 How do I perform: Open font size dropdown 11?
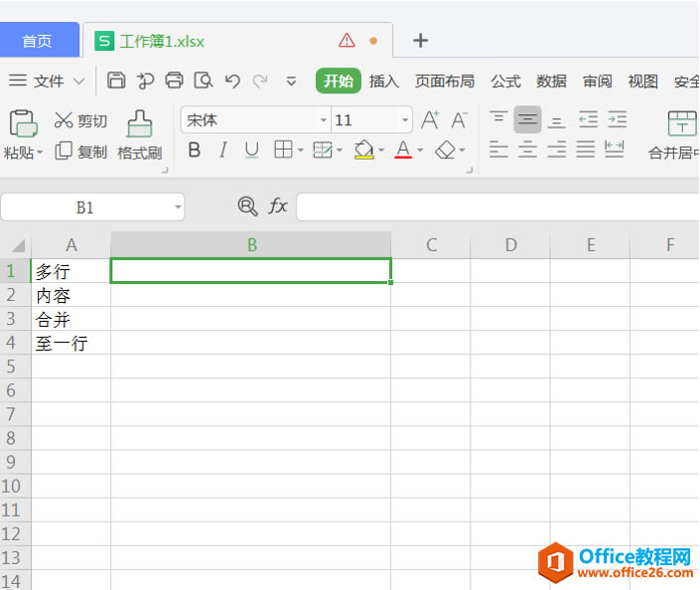click(x=404, y=120)
